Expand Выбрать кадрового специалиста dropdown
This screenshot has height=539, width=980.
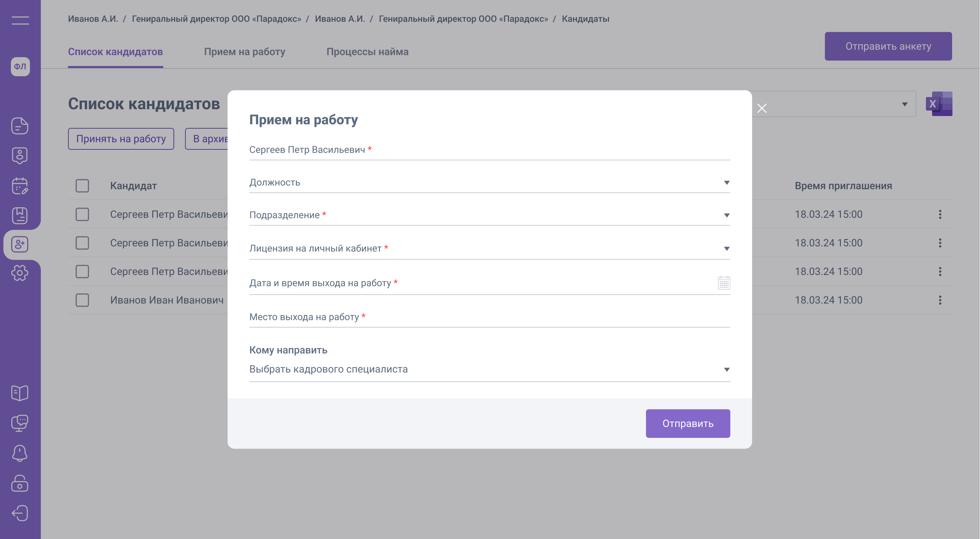[489, 369]
